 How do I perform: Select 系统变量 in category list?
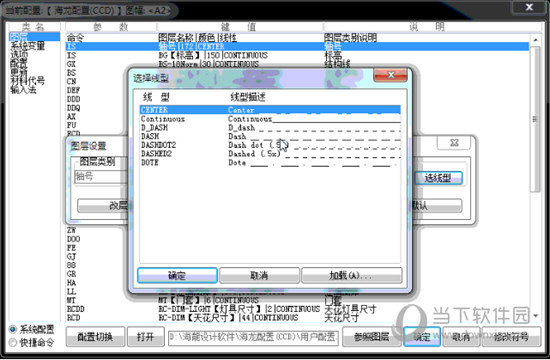[27, 46]
